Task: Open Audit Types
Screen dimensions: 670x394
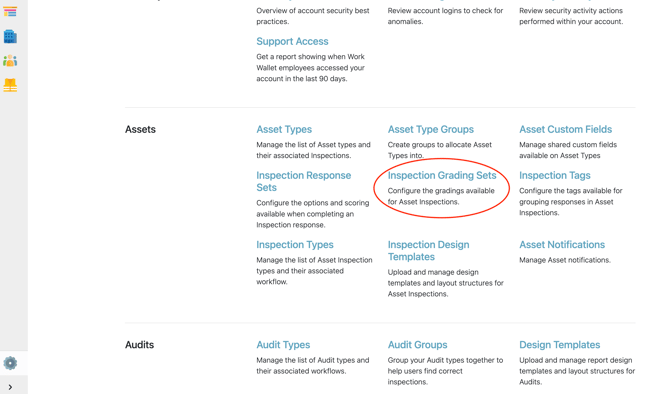Action: (283, 345)
